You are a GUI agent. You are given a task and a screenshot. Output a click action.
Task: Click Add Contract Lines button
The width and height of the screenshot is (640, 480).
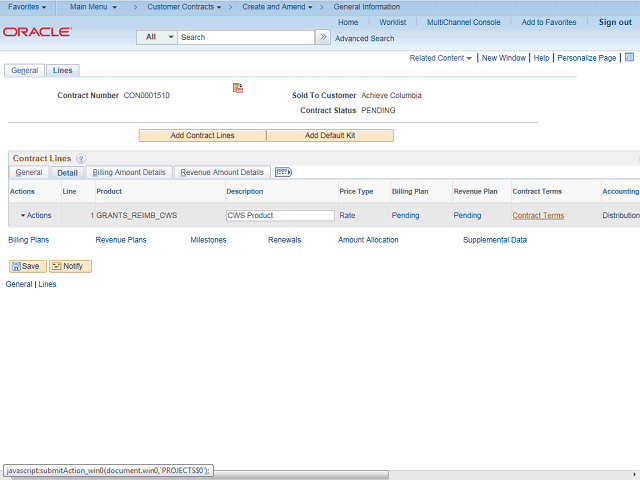tap(202, 136)
